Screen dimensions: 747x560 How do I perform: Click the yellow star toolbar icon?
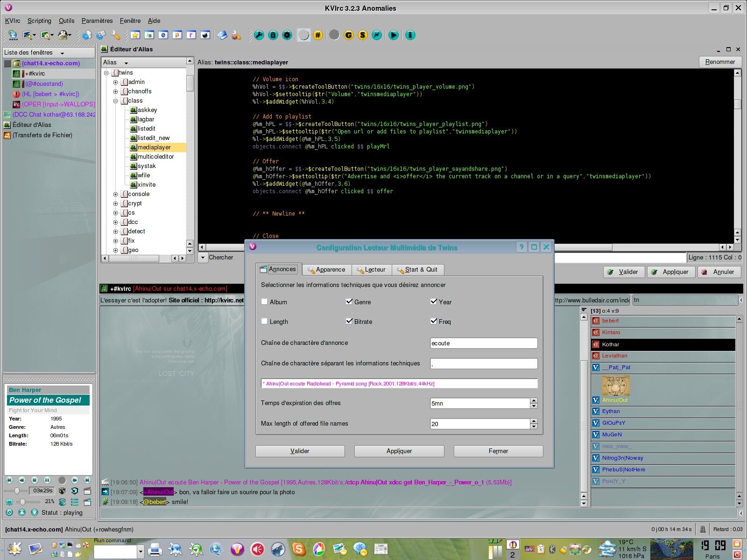(x=135, y=35)
